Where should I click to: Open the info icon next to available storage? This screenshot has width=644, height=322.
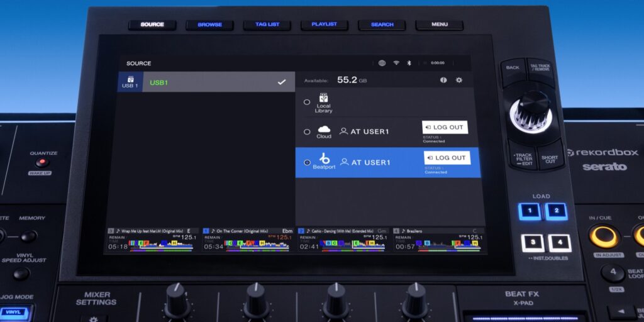coord(443,80)
